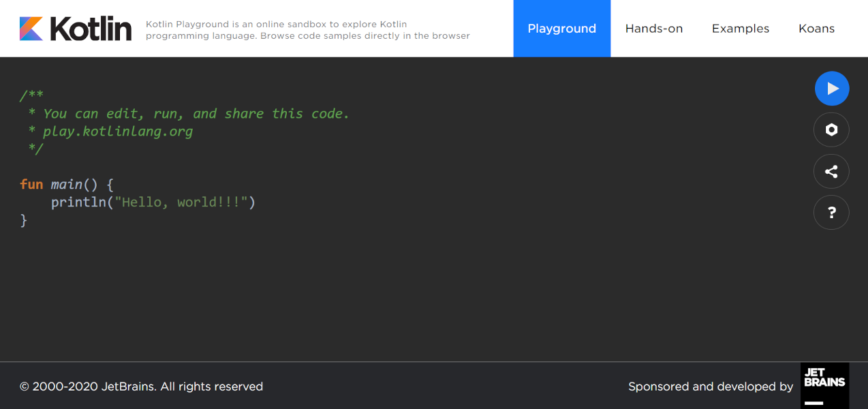Screen dimensions: 868x409
Task: Switch to the Playground tab
Action: click(x=562, y=29)
